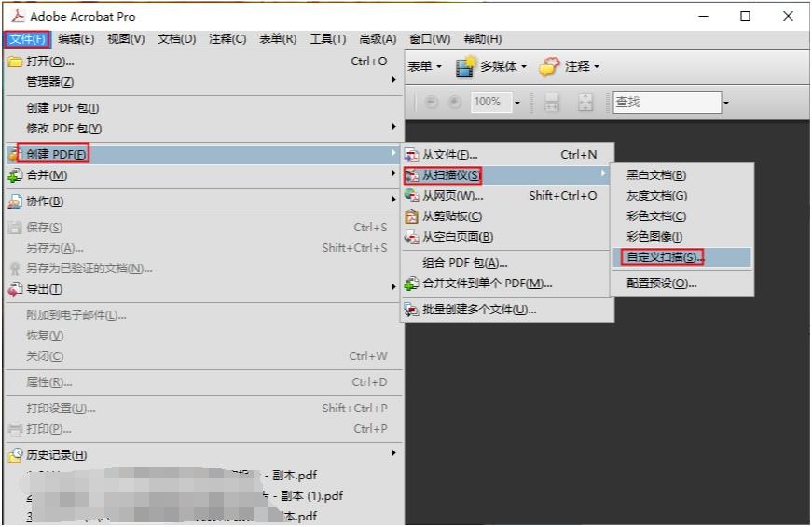The height and width of the screenshot is (527, 812).
Task: Click the 打印(P) printer icon
Action: [15, 429]
